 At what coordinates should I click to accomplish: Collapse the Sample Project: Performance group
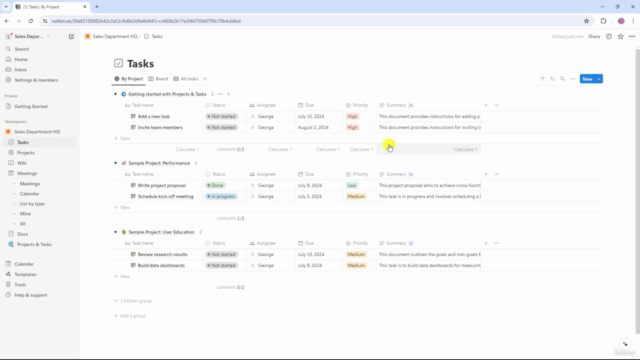pos(116,163)
